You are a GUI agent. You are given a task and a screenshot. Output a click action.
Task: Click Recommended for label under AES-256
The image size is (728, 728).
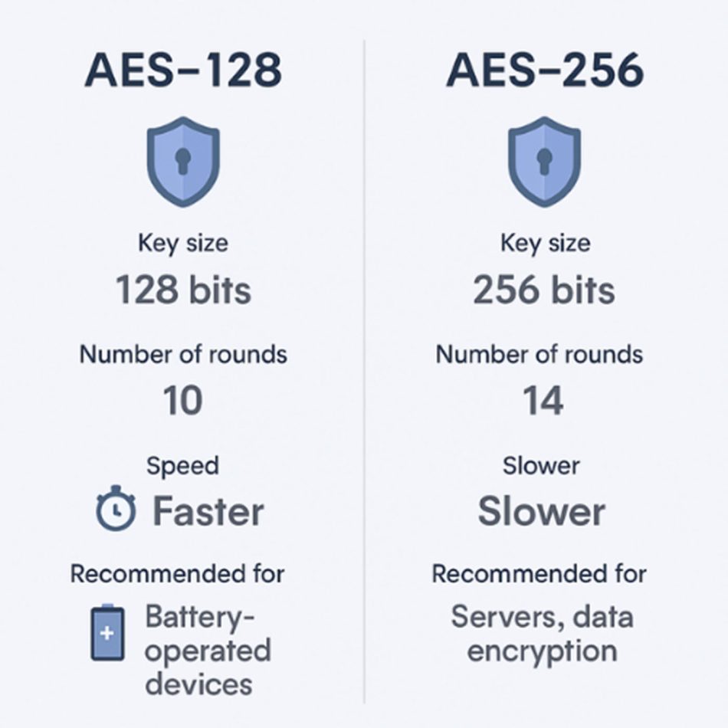pos(539,574)
